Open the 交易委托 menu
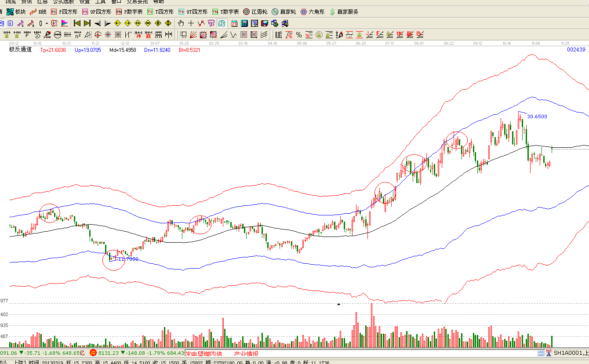Screen dimensions: 589x364 click(138, 2)
